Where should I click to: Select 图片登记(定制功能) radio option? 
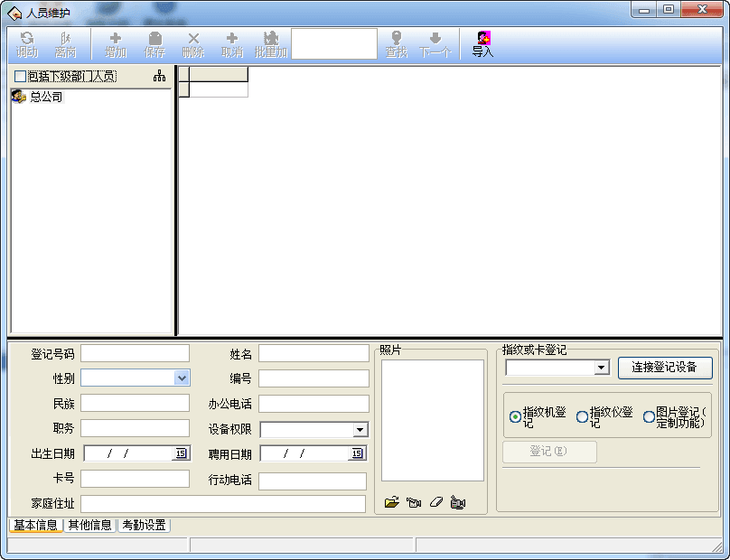[x=649, y=416]
